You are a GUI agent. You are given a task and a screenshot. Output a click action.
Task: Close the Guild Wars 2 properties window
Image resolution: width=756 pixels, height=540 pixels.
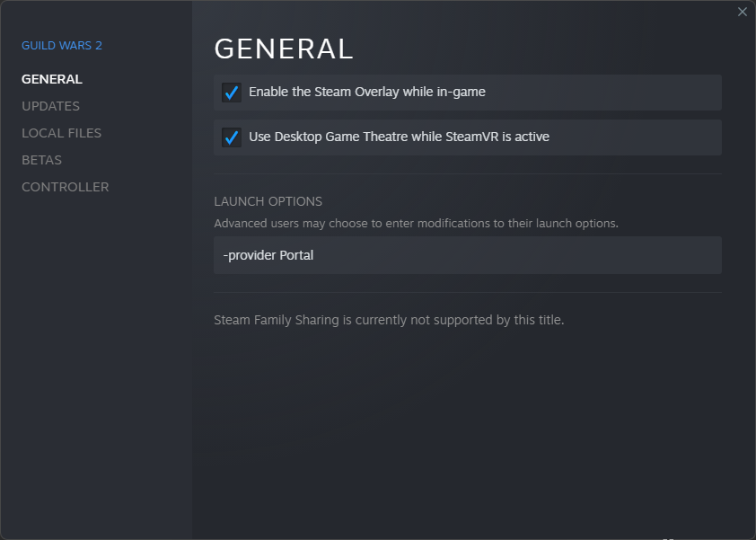tap(742, 12)
